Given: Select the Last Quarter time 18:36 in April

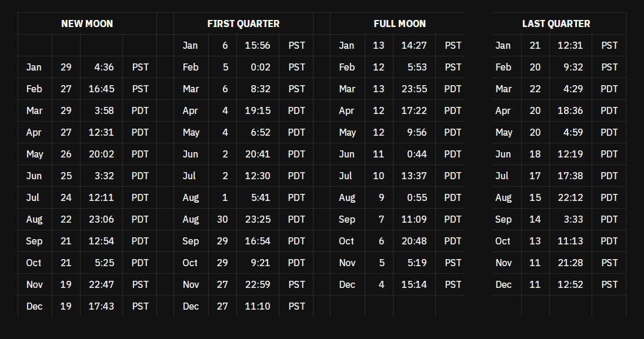Looking at the screenshot, I should [570, 111].
